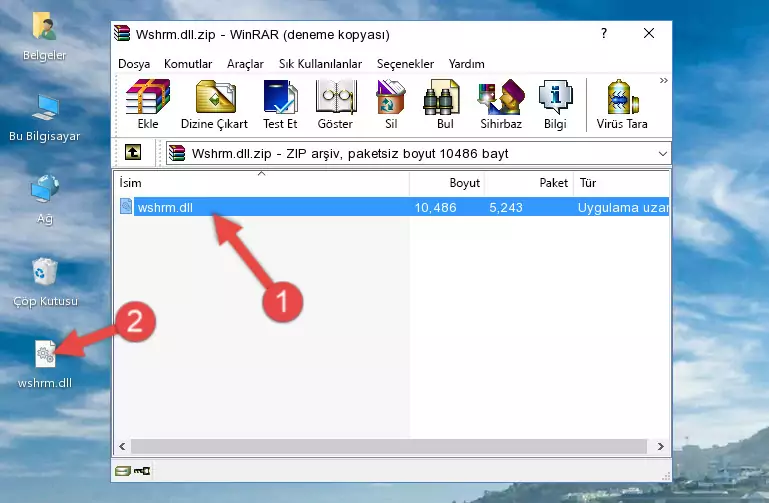This screenshot has width=769, height=503.
Task: Select the Belgeler desktop icon
Action: (45, 37)
